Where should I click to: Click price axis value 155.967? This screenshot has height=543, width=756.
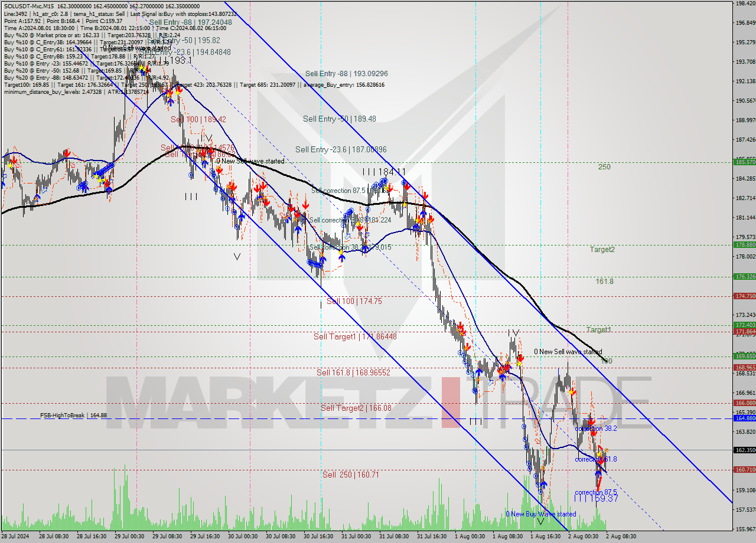pyautogui.click(x=745, y=529)
